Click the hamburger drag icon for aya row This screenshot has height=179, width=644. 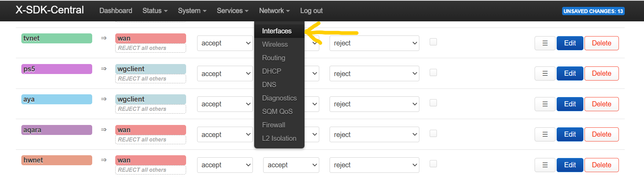545,104
